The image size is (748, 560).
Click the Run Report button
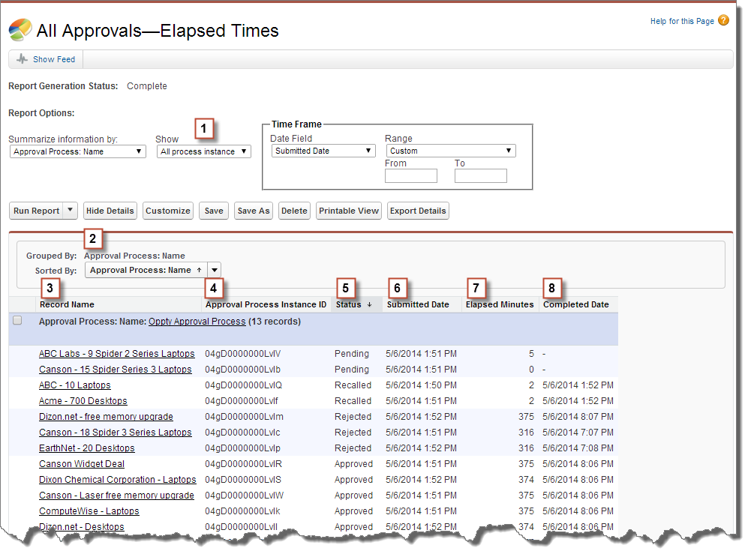click(x=36, y=211)
